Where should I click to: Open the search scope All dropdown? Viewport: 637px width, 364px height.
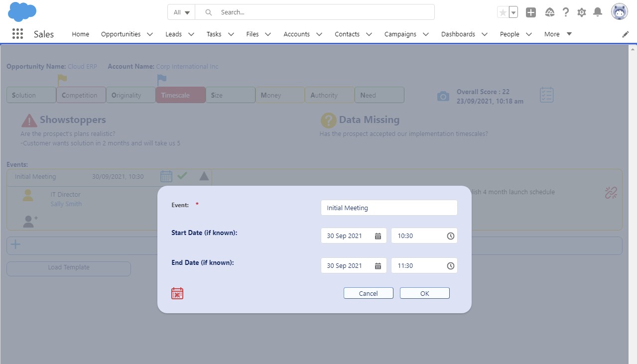tap(181, 12)
